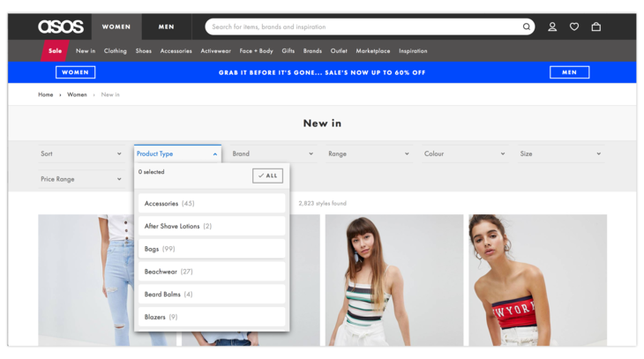Click the Home breadcrumb link
The height and width of the screenshot is (359, 644).
coord(45,94)
